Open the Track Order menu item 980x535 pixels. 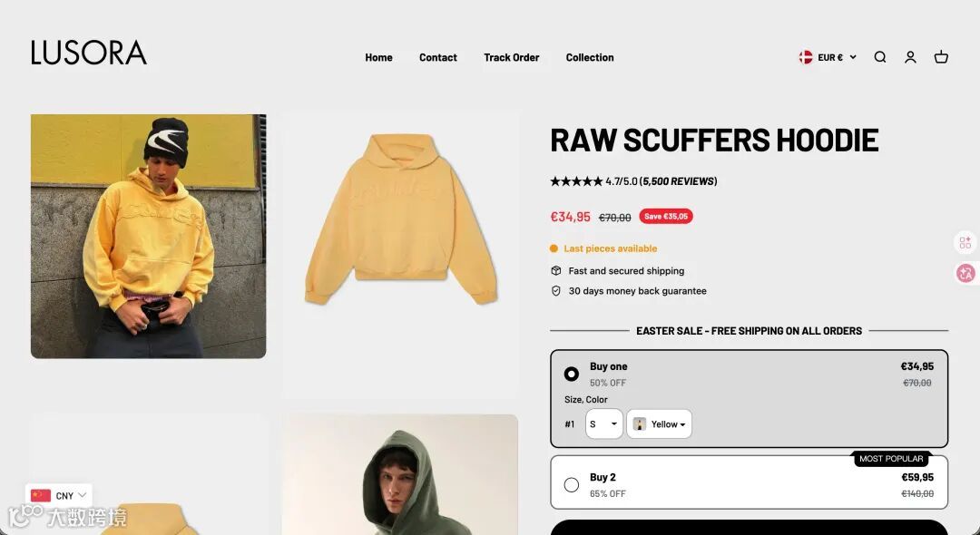click(511, 57)
